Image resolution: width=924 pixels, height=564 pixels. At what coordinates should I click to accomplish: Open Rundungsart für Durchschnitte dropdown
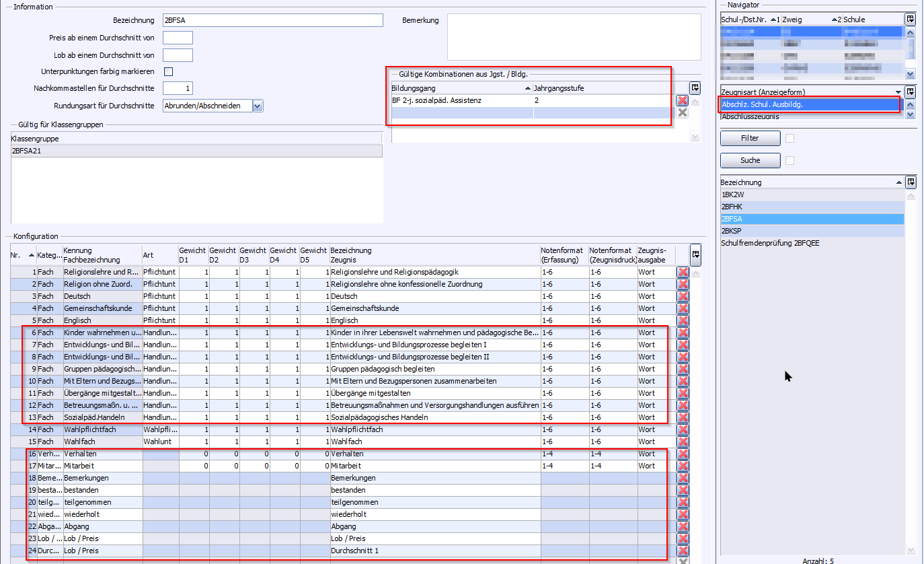click(258, 106)
